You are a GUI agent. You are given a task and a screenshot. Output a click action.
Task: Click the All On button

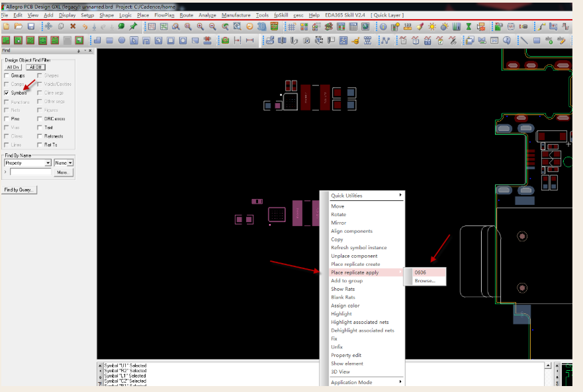[13, 67]
